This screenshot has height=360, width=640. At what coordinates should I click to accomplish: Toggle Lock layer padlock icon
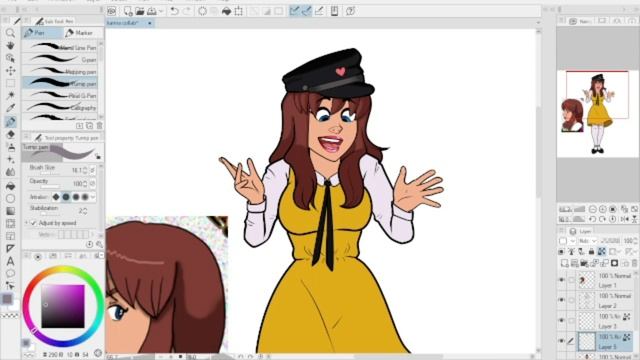point(591,251)
